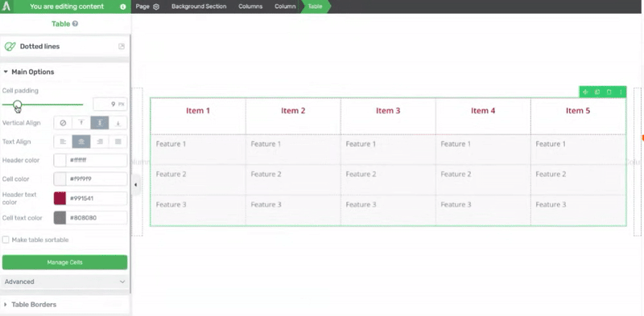
Task: Click Feature 2 under Item 1
Action: click(x=171, y=174)
